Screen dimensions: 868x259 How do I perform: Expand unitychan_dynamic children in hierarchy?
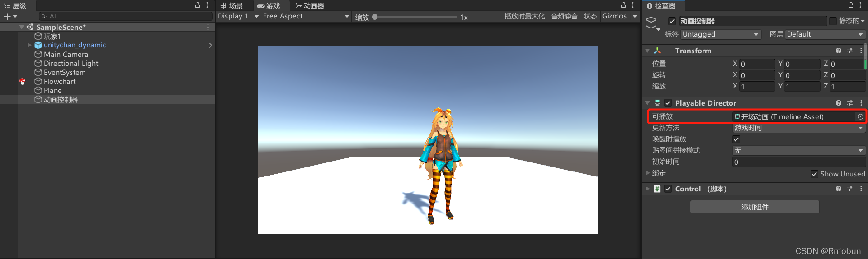[29, 45]
